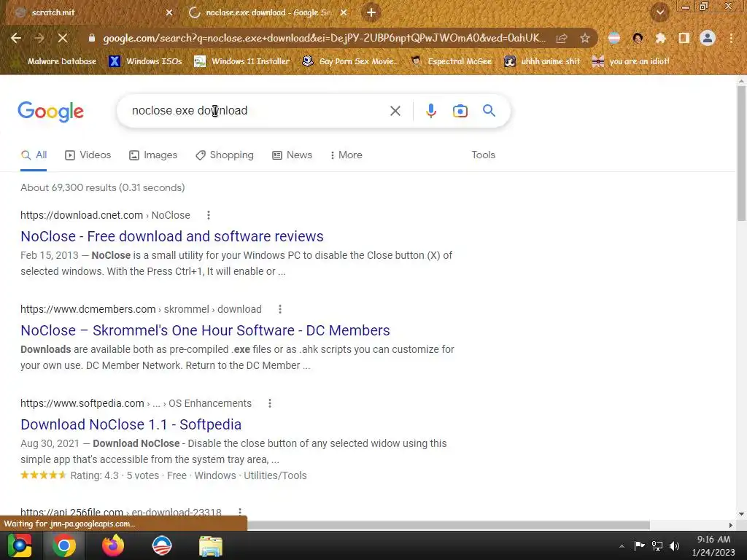Click the scrollbar down arrow
Screen dimensions: 747x560
[741, 514]
